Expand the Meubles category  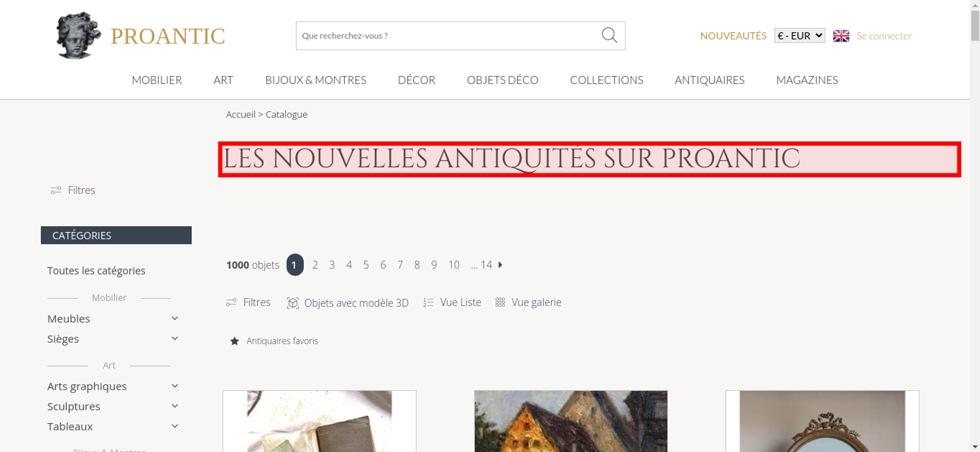pyautogui.click(x=175, y=318)
